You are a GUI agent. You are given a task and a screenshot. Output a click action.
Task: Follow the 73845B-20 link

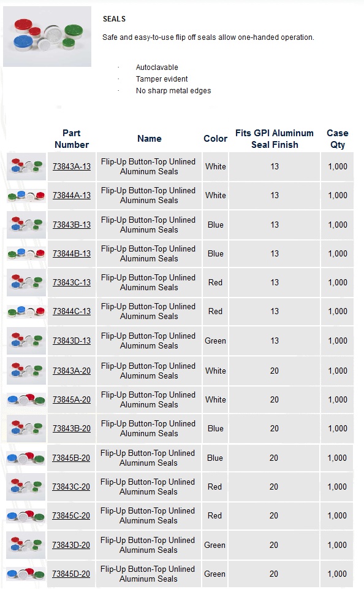(x=70, y=458)
